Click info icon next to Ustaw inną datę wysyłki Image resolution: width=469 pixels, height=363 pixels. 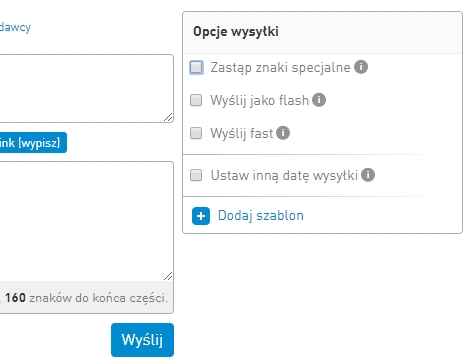(368, 175)
